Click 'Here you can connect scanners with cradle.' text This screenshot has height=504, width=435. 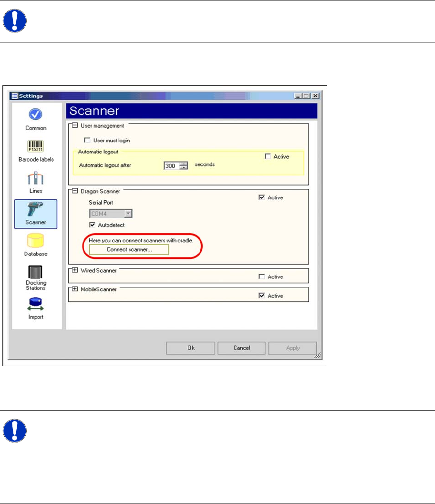[141, 240]
